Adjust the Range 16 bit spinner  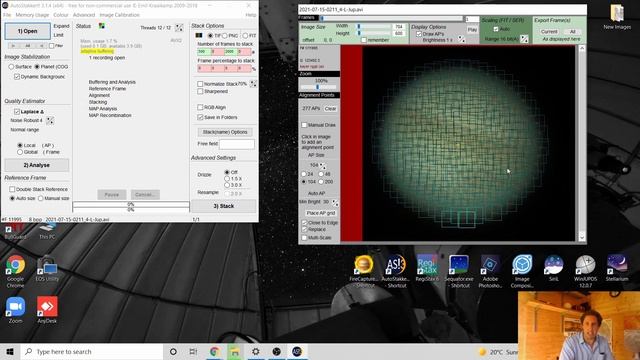click(x=524, y=39)
